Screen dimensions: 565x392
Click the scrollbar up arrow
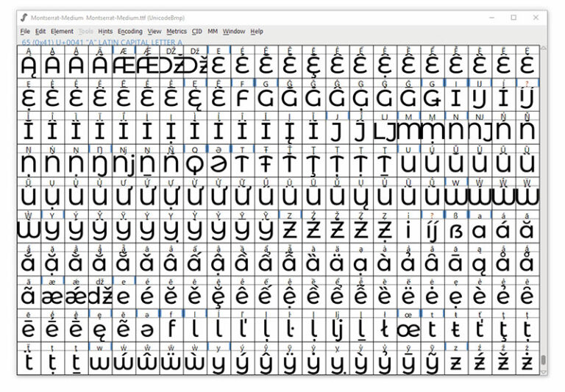click(x=543, y=48)
